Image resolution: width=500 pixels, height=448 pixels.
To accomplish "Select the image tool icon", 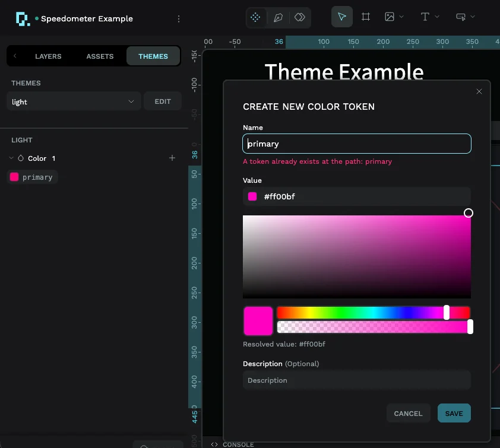I will coord(390,17).
